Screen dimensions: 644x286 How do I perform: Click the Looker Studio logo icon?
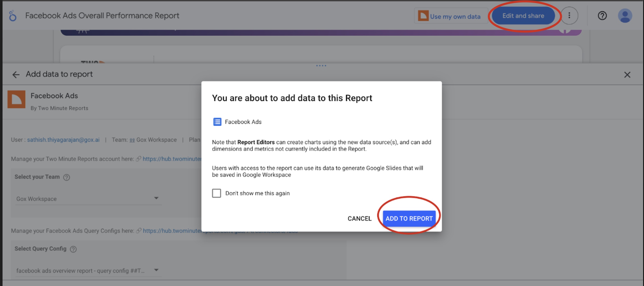12,16
